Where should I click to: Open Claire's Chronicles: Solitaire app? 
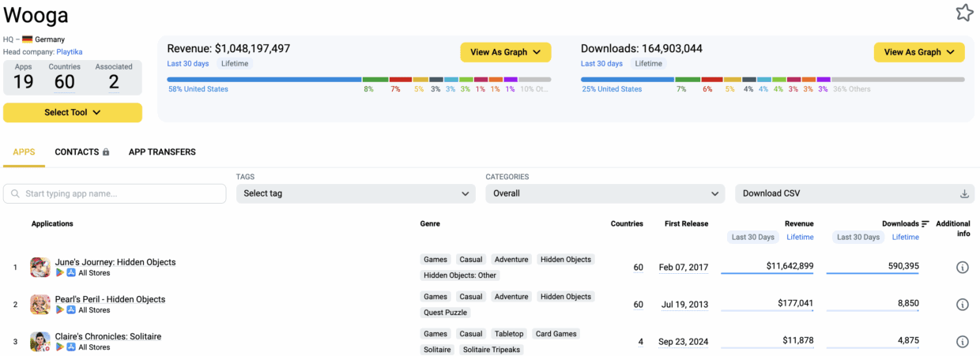pyautogui.click(x=108, y=336)
